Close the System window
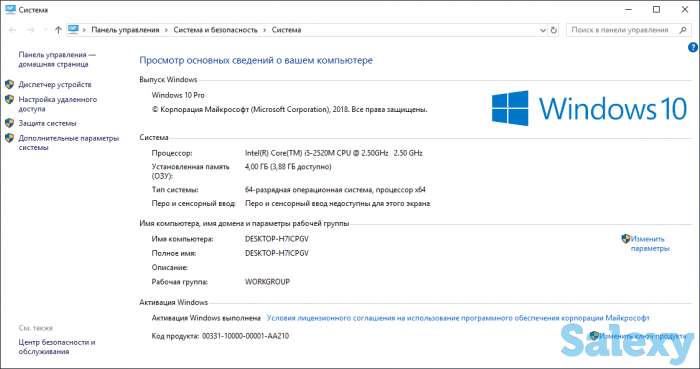The width and height of the screenshot is (700, 369). [685, 10]
